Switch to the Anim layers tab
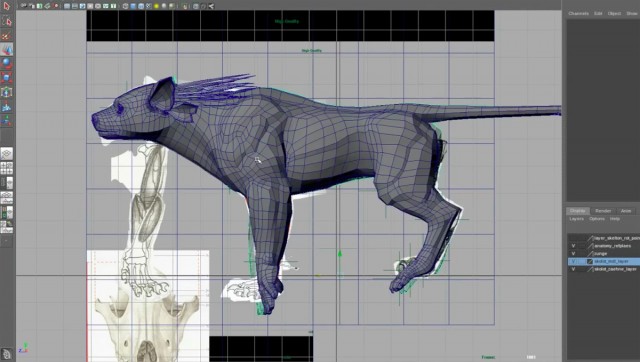This screenshot has height=362, width=640. [626, 211]
